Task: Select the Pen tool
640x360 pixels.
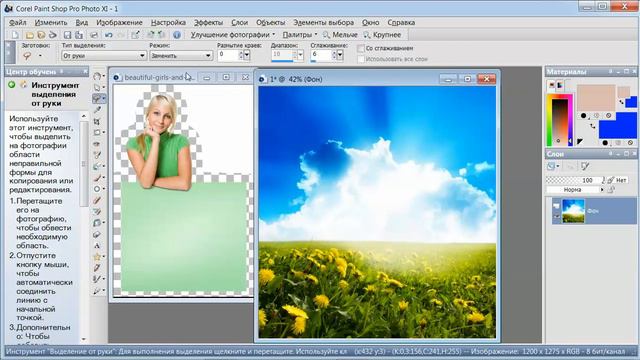Action: pos(97,268)
